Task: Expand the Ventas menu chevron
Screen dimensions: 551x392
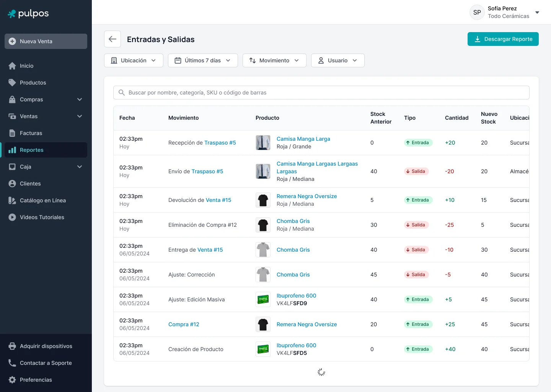Action: (x=80, y=116)
